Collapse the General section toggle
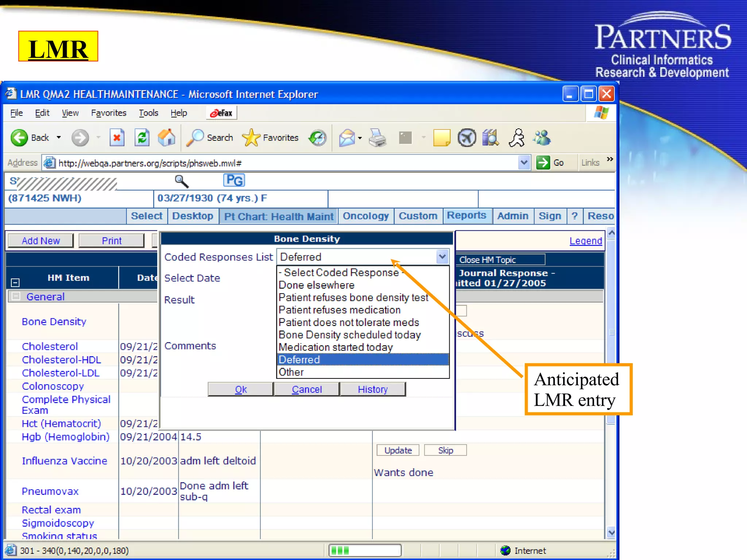Screen dimensions: 747x560 pyautogui.click(x=16, y=296)
